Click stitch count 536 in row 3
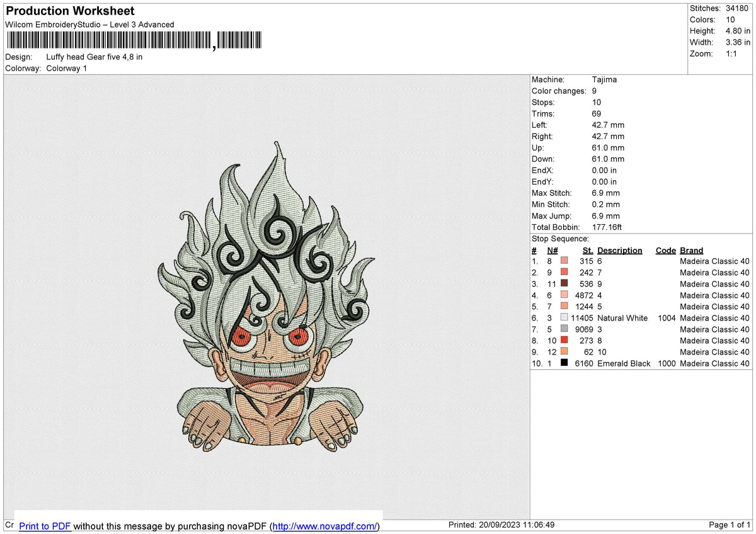 pos(587,284)
